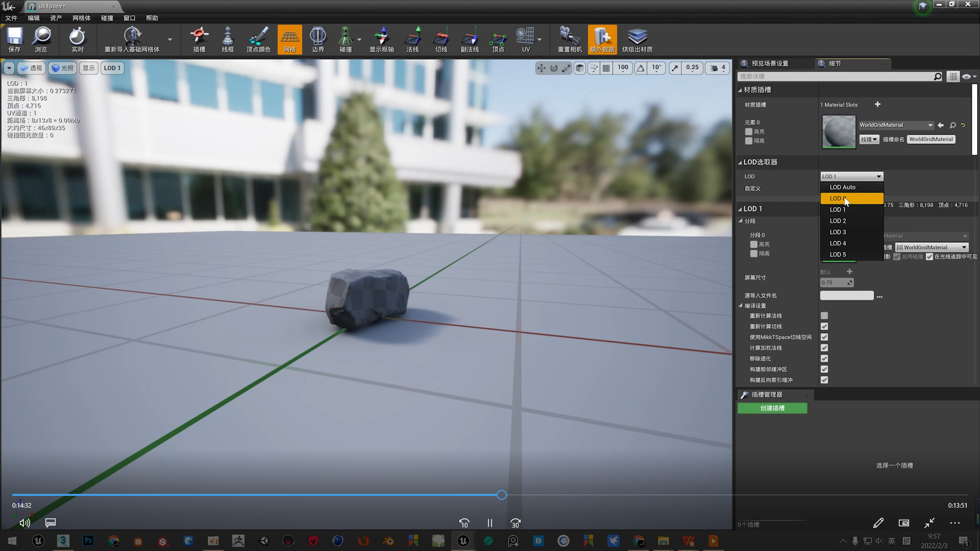The width and height of the screenshot is (980, 551).
Task: Click the 创建插槽 green button
Action: (772, 408)
